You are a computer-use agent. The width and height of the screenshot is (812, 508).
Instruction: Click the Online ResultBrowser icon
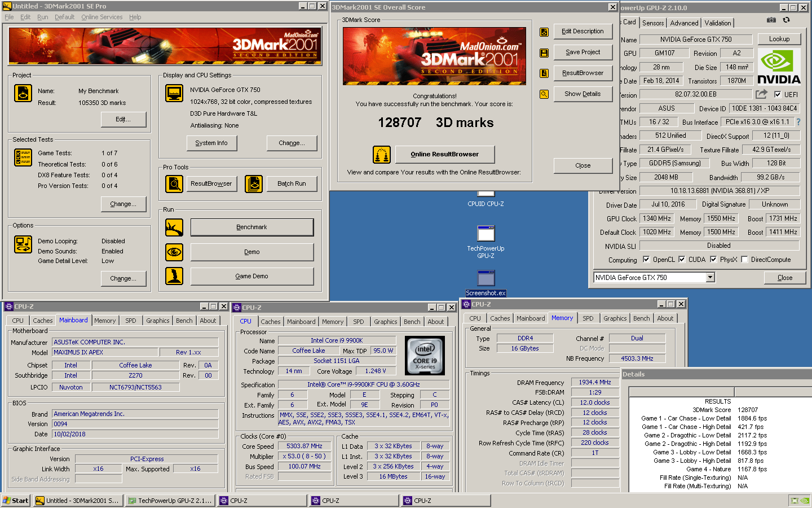pyautogui.click(x=382, y=154)
